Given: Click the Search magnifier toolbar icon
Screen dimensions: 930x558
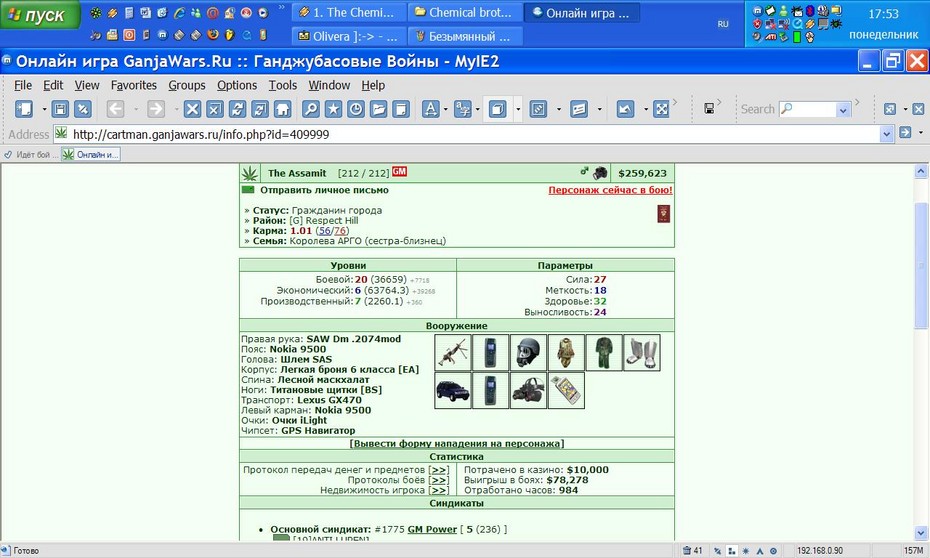Looking at the screenshot, I should 311,109.
